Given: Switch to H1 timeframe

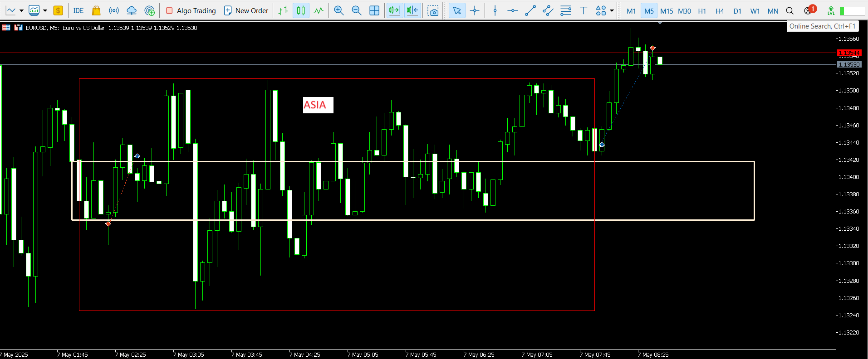Looking at the screenshot, I should 702,11.
